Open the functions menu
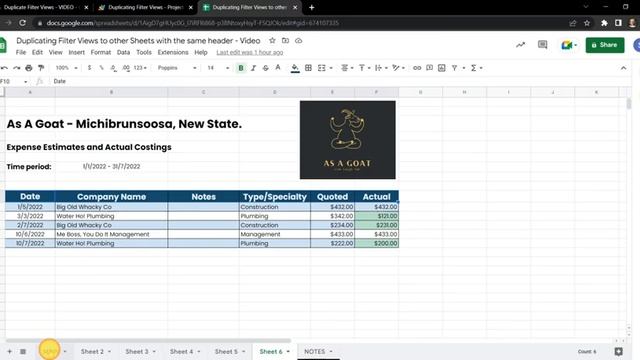Viewport: 640px width, 360px height. pyautogui.click(x=476, y=68)
